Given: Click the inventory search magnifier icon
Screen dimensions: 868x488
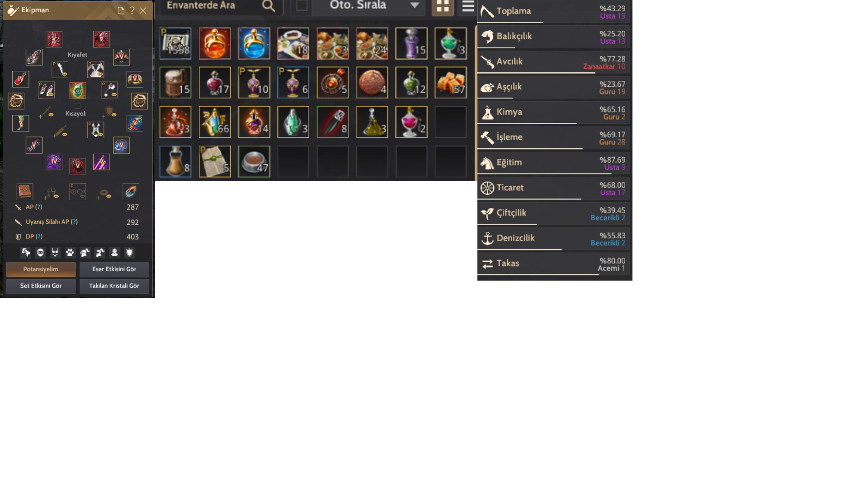Looking at the screenshot, I should point(268,5).
